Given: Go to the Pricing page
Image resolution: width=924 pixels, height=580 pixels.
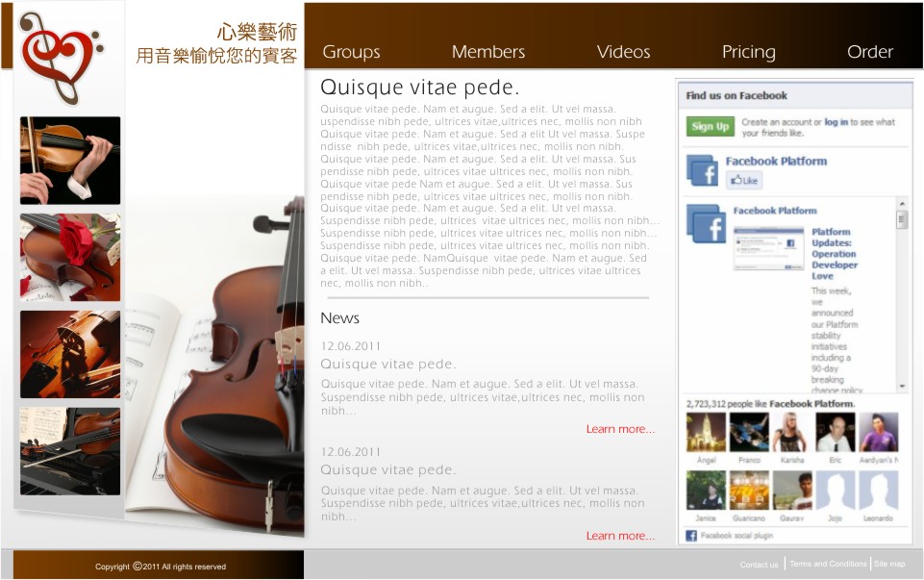Looking at the screenshot, I should (x=749, y=52).
